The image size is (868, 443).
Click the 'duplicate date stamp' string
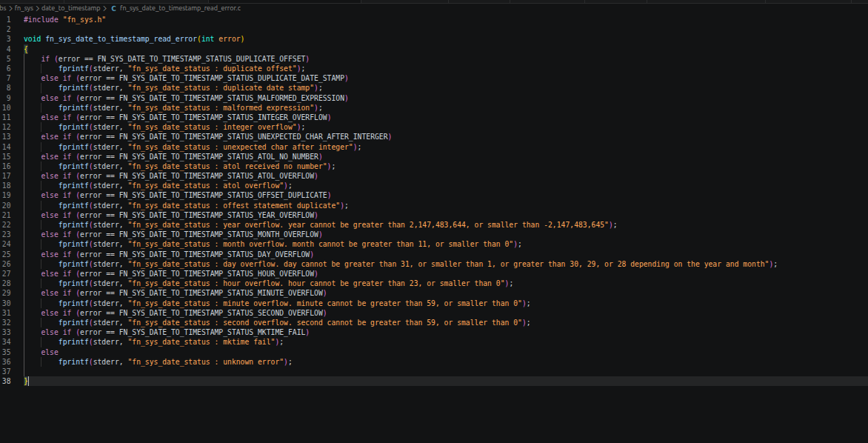point(222,87)
